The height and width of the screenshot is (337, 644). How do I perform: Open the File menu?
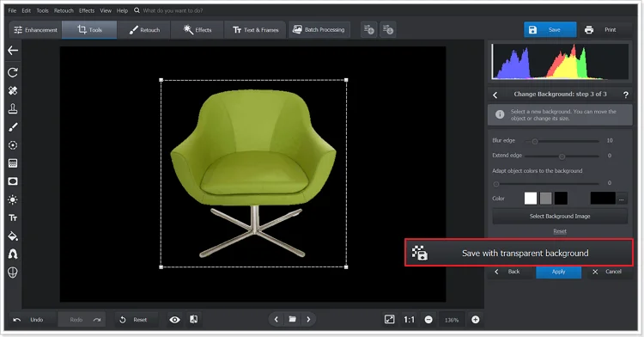[12, 10]
